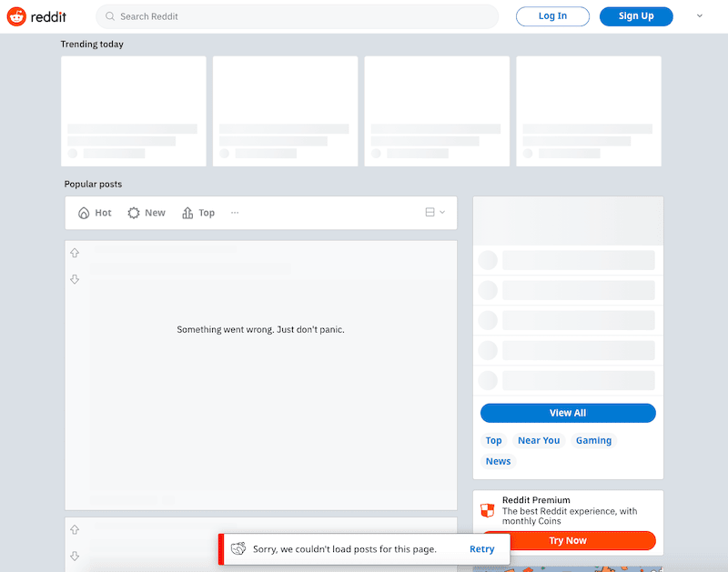Open the card view layout dropdown
Screen dimensions: 728x572
(435, 212)
